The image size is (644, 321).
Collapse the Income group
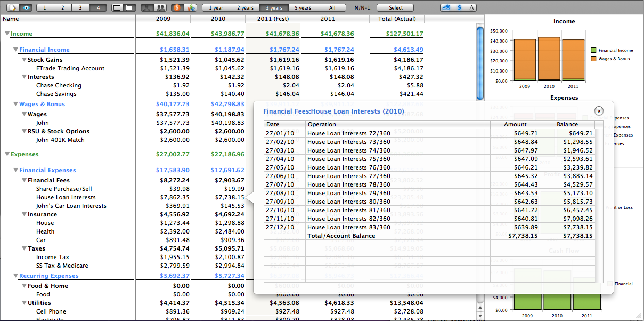pos(7,34)
